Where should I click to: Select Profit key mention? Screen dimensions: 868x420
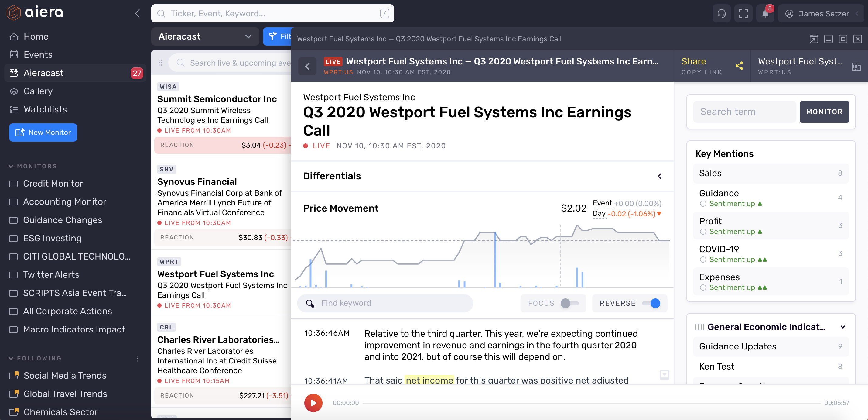771,225
